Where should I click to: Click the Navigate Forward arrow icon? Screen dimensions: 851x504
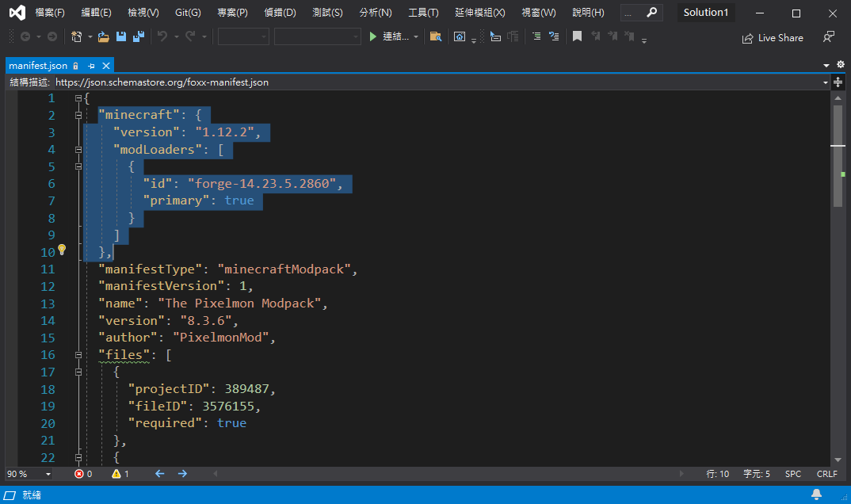pos(52,37)
